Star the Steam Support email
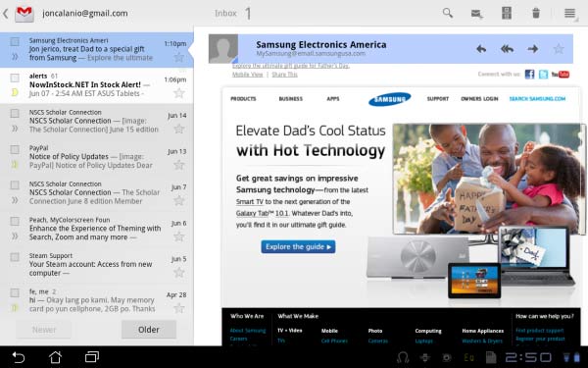The height and width of the screenshot is (368, 588). coord(179,272)
